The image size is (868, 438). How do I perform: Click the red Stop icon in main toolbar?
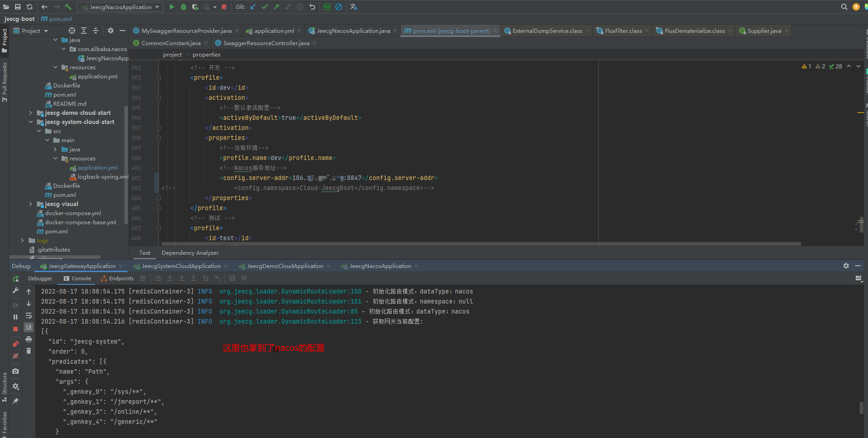(x=224, y=7)
